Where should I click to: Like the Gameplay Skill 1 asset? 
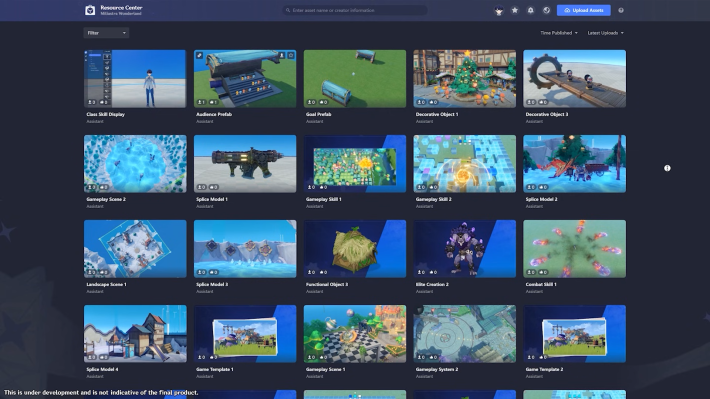323,187
